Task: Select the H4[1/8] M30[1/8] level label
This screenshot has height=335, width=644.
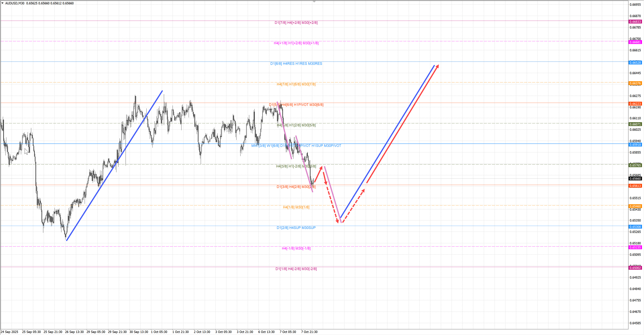Action: pos(296,207)
